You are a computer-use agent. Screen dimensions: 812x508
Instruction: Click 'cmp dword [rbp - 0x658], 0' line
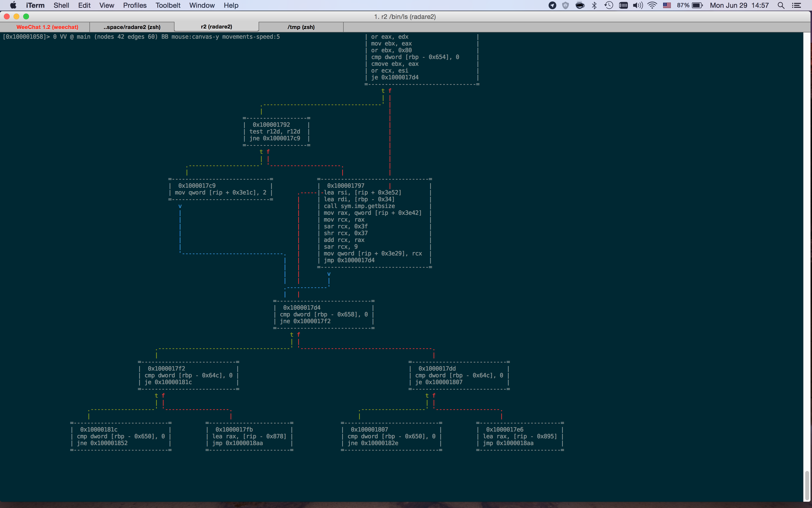pyautogui.click(x=324, y=314)
